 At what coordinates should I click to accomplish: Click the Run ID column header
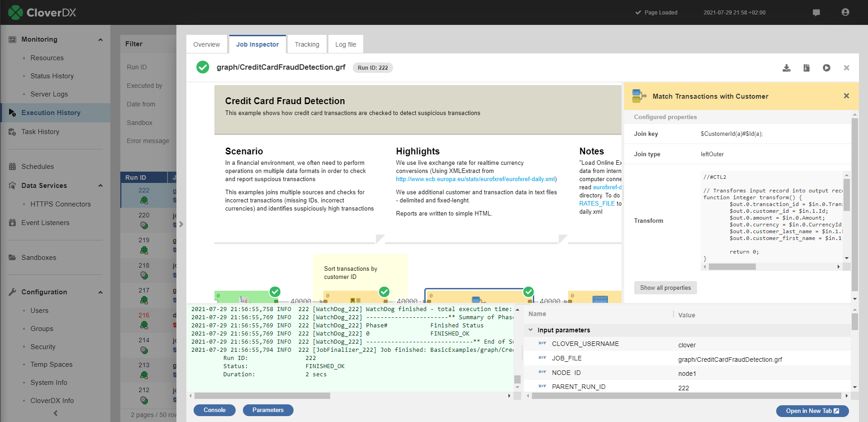[143, 177]
